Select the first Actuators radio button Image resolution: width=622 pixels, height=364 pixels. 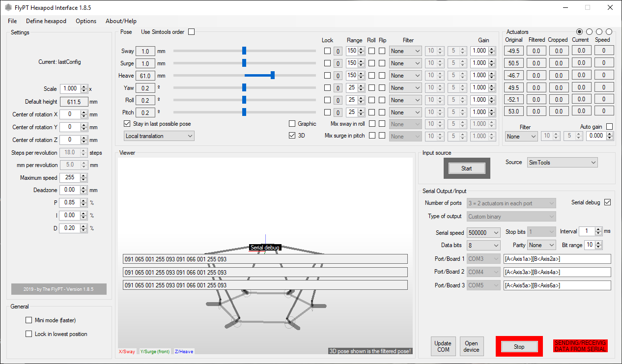pos(580,32)
